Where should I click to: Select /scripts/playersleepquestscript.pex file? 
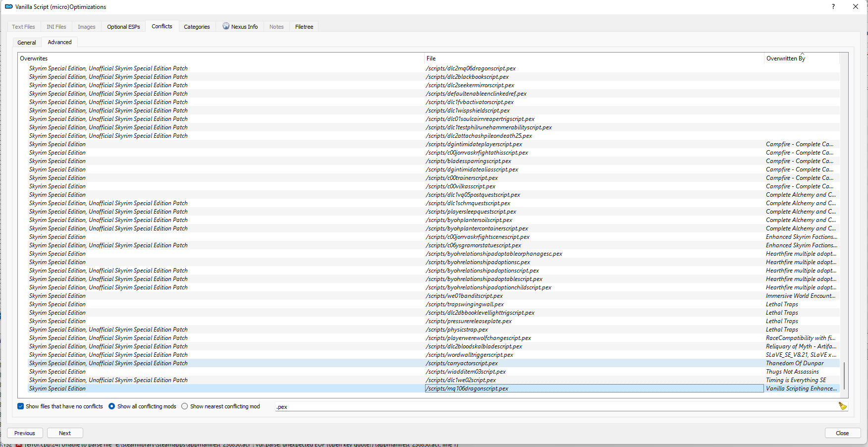471,212
